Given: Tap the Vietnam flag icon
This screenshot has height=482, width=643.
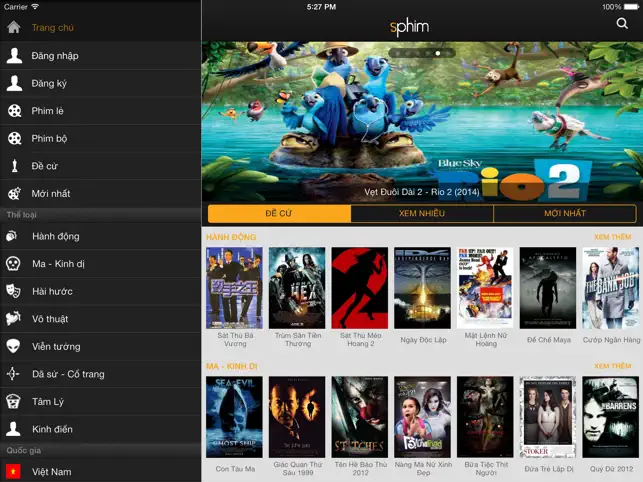Looking at the screenshot, I should click(x=13, y=472).
